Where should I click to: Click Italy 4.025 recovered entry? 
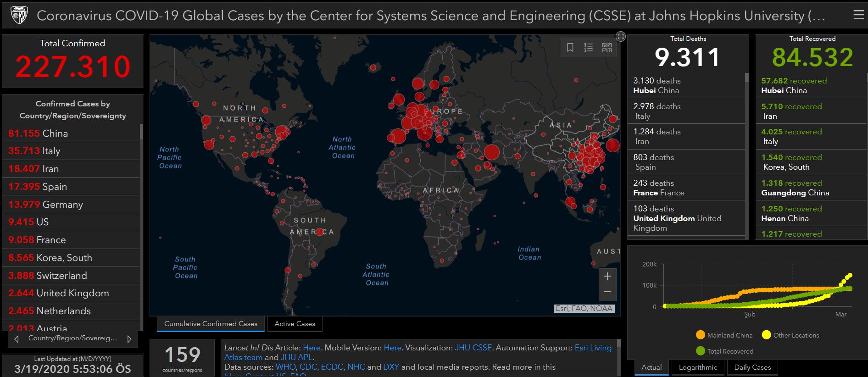pos(811,136)
